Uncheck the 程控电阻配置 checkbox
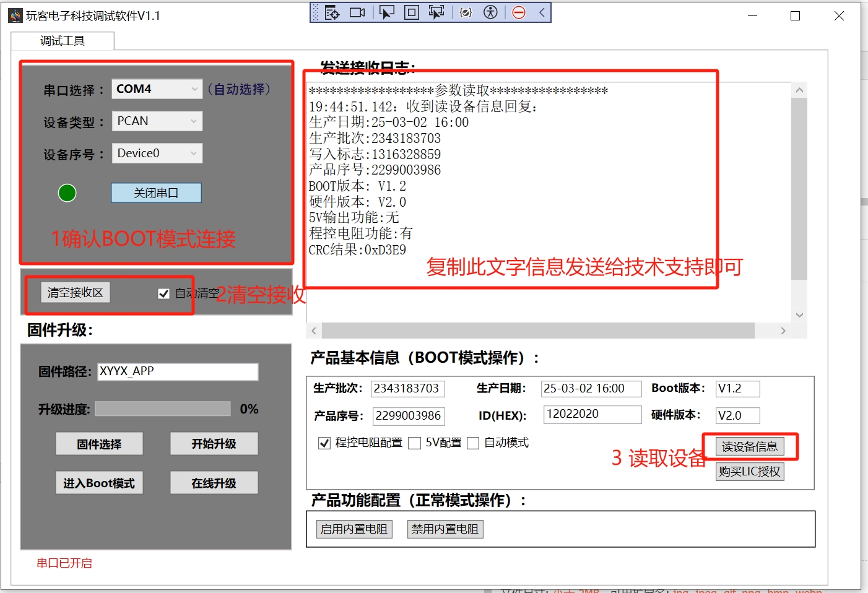The height and width of the screenshot is (593, 868). coord(324,443)
